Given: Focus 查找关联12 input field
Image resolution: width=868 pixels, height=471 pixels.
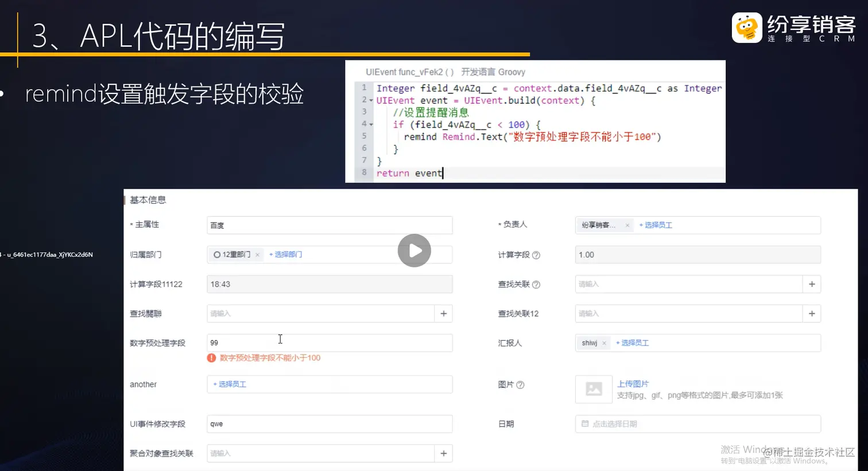Looking at the screenshot, I should coord(689,313).
